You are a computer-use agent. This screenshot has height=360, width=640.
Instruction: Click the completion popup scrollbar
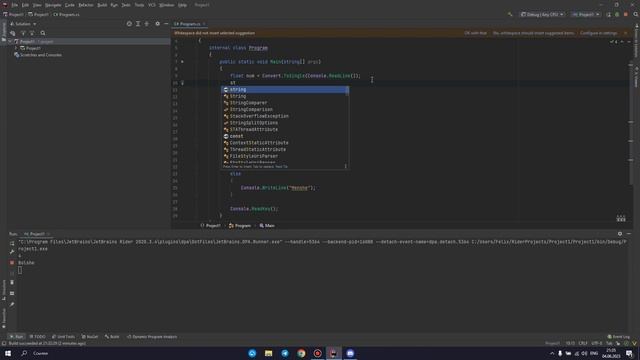pos(347,91)
